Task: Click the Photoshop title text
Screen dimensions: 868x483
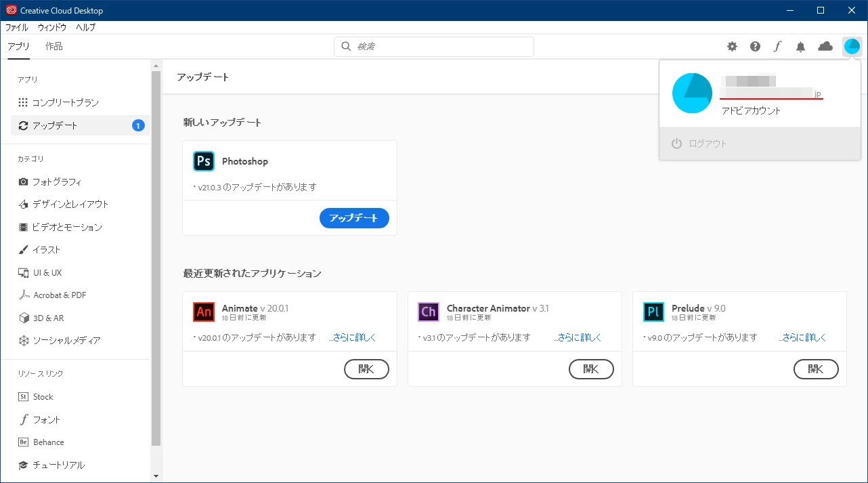Action: tap(245, 161)
